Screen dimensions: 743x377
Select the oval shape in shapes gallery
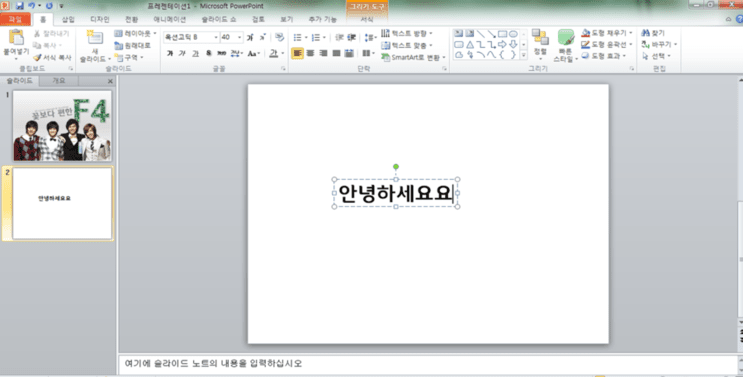pos(513,34)
